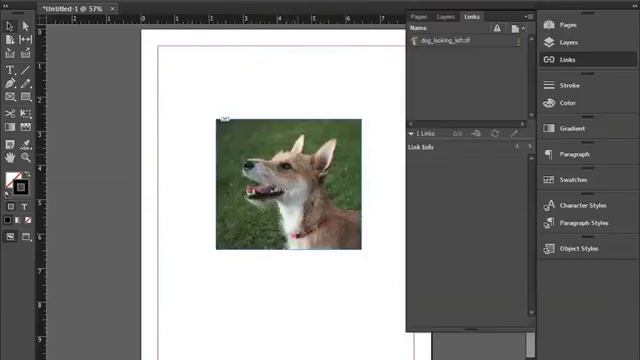The image size is (640, 360).
Task: Select the Gap tool
Action: click(x=25, y=40)
